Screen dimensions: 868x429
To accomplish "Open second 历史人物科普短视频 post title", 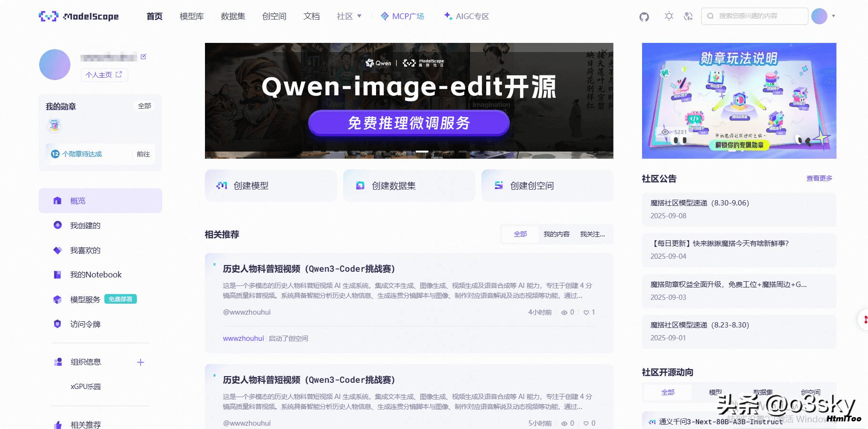I will (x=309, y=380).
